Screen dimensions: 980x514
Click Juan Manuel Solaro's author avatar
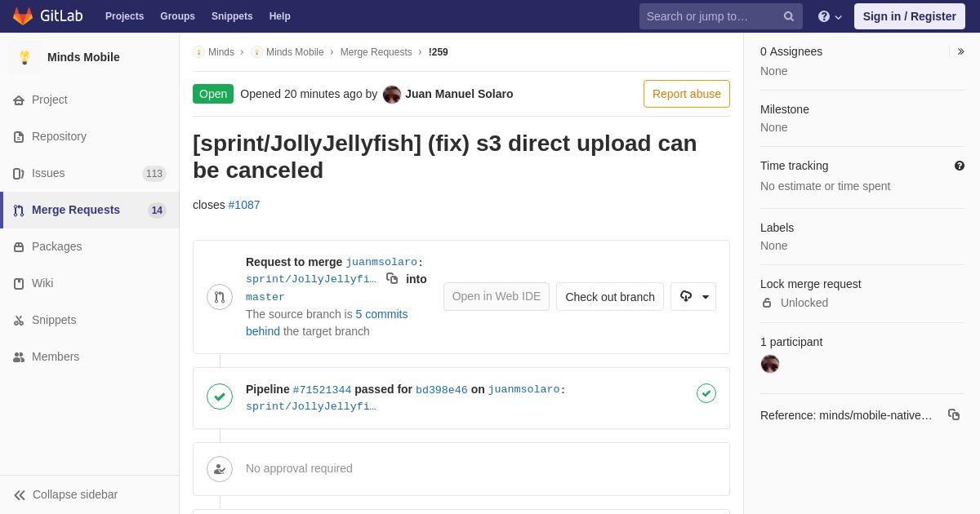click(392, 95)
